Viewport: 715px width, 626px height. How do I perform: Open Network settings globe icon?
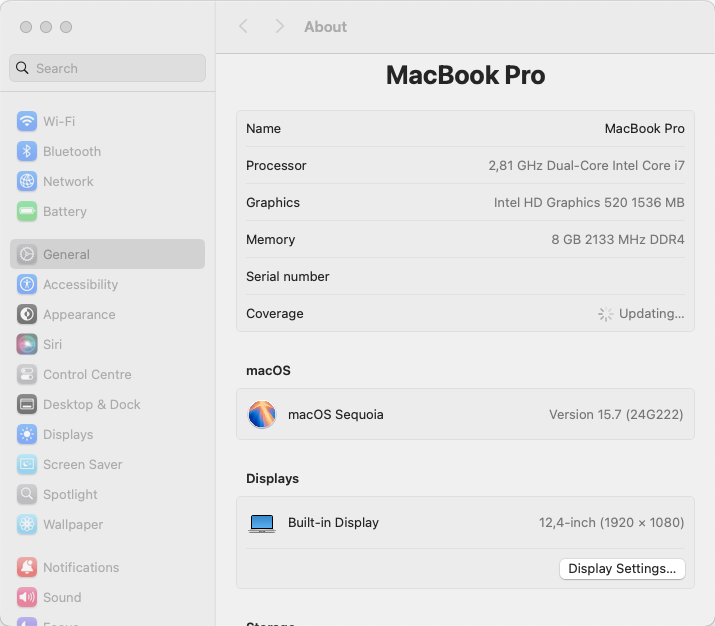click(27, 181)
